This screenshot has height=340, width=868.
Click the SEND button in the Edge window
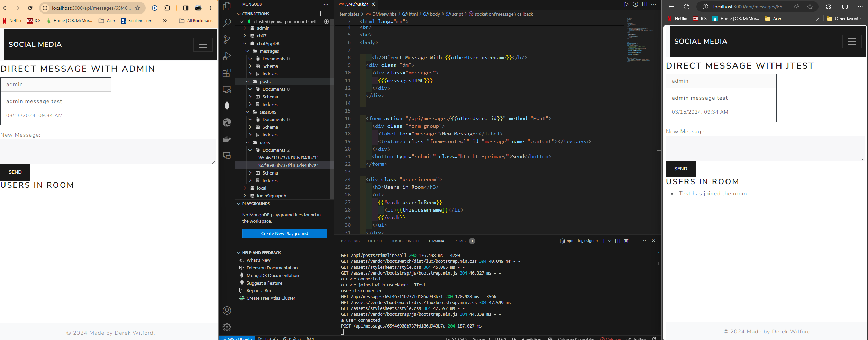pyautogui.click(x=681, y=169)
